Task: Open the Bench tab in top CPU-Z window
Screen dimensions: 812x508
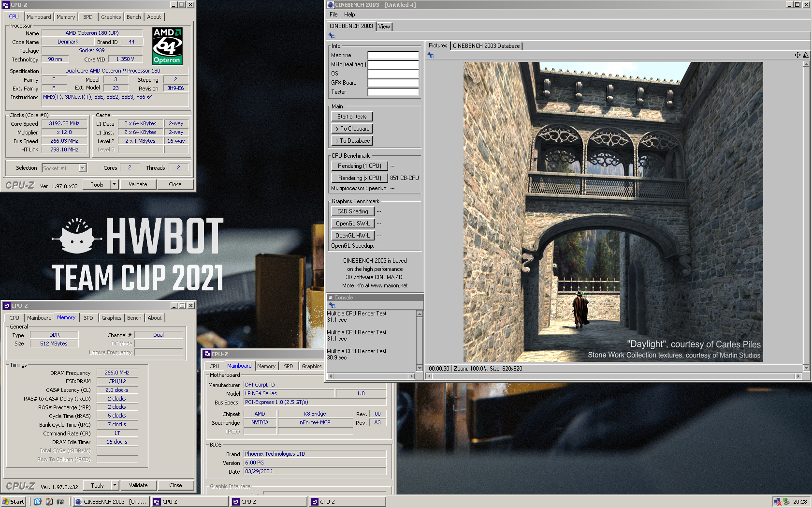Action: [134, 17]
